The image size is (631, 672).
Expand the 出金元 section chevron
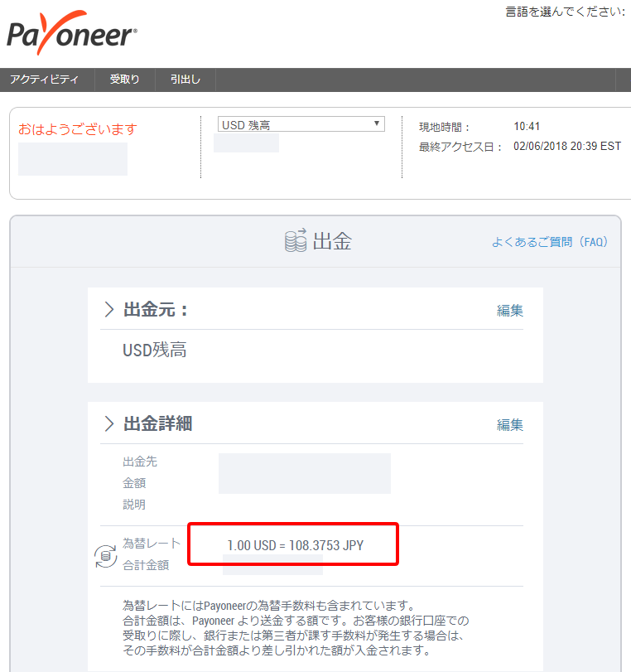coord(109,309)
